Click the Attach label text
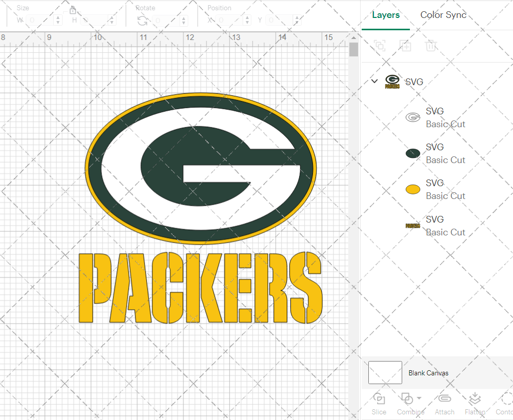The height and width of the screenshot is (420, 513). 445,412
